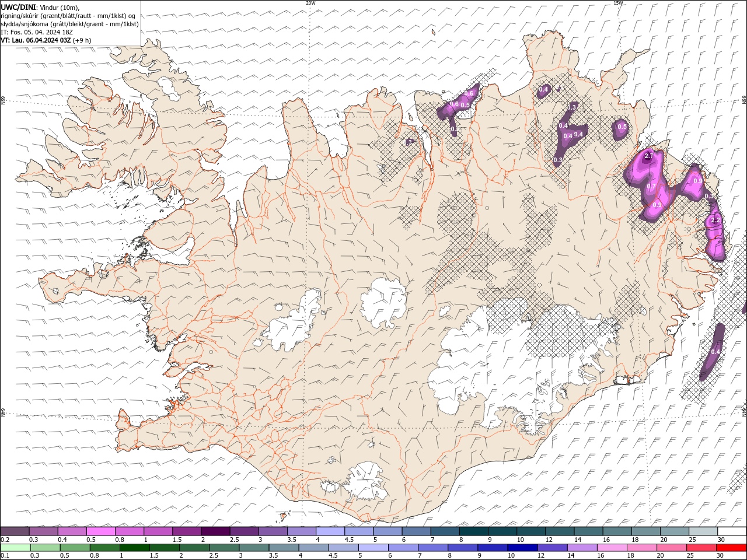Pick the dark purple upper swatch starting at 2
This screenshot has height=560, width=747.
pyautogui.click(x=215, y=531)
